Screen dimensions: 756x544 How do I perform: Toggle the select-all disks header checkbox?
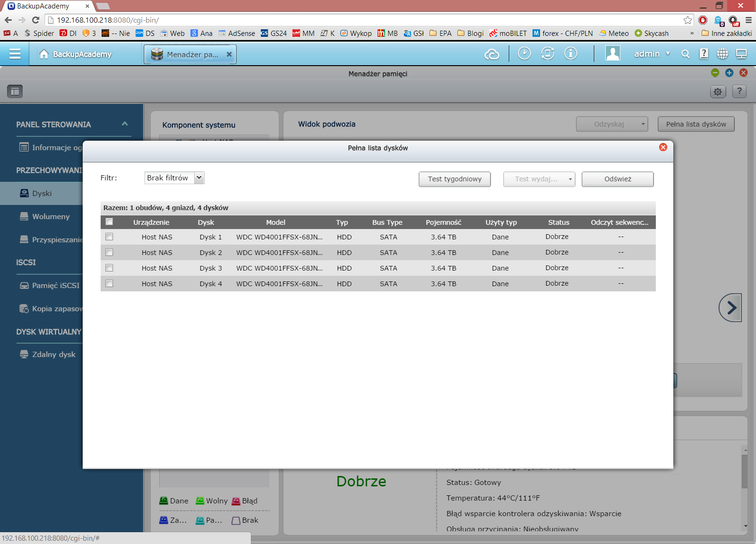109,221
